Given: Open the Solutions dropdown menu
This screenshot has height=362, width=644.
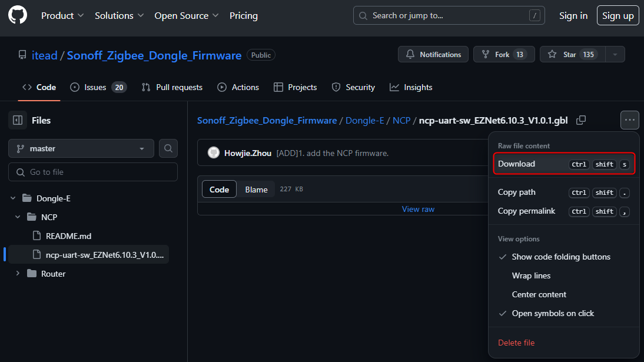Looking at the screenshot, I should click(x=119, y=16).
